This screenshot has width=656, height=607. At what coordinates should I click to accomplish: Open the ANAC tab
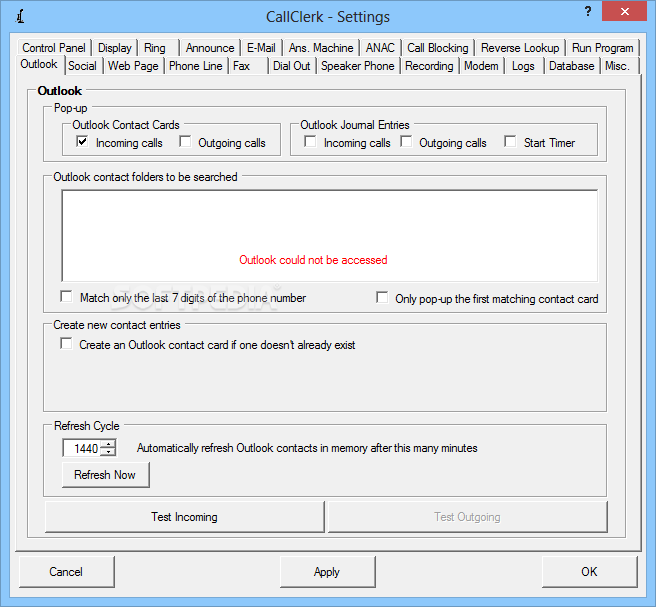[x=380, y=48]
